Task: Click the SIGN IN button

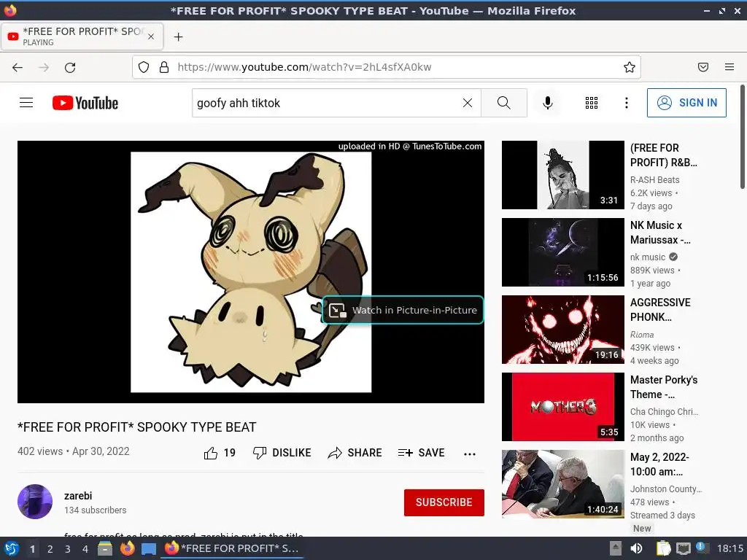Action: point(686,103)
